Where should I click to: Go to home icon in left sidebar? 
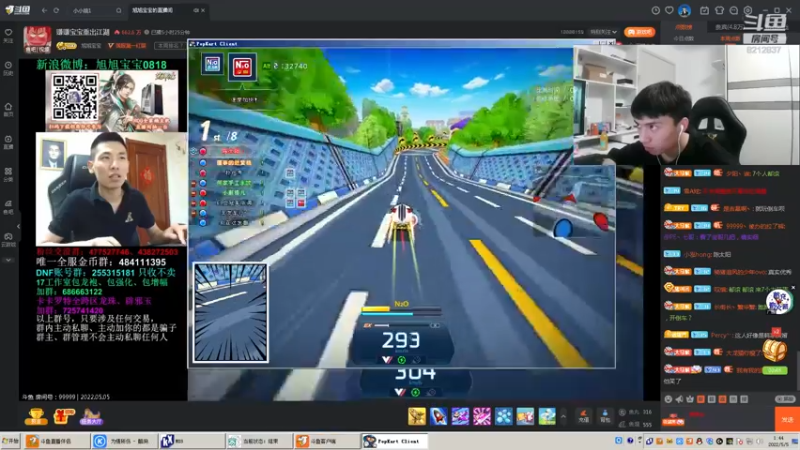coord(8,109)
